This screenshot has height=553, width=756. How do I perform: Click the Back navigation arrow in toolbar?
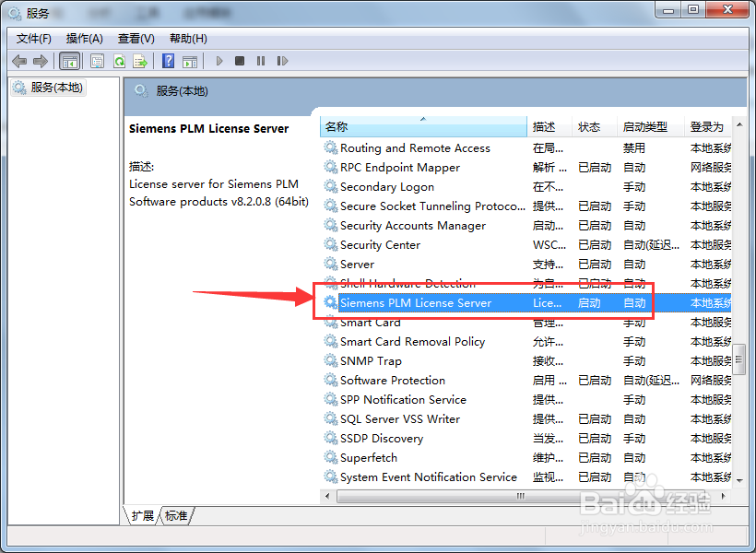point(19,61)
